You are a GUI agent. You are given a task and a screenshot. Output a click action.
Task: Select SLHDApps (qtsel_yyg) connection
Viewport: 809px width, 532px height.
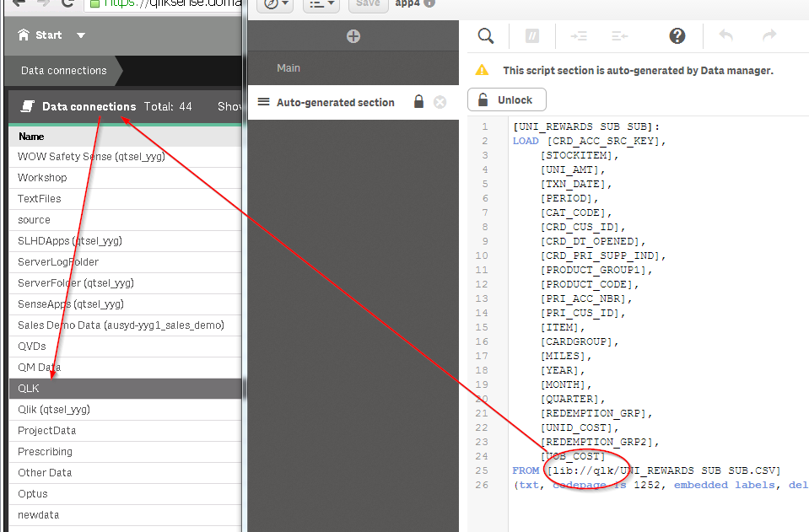[126, 241]
